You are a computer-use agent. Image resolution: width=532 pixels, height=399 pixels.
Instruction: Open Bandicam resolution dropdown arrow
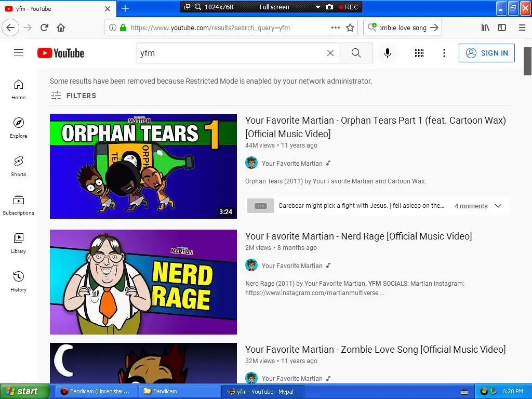[318, 7]
